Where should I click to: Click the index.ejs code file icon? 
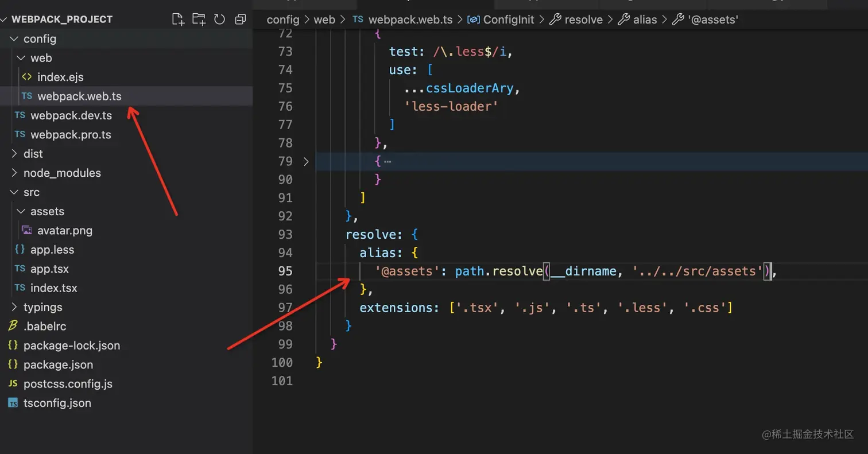(26, 77)
